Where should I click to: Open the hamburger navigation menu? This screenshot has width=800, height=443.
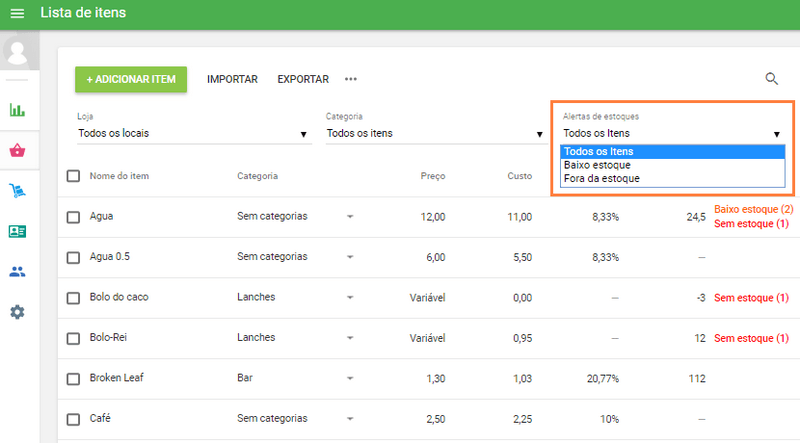[x=17, y=14]
